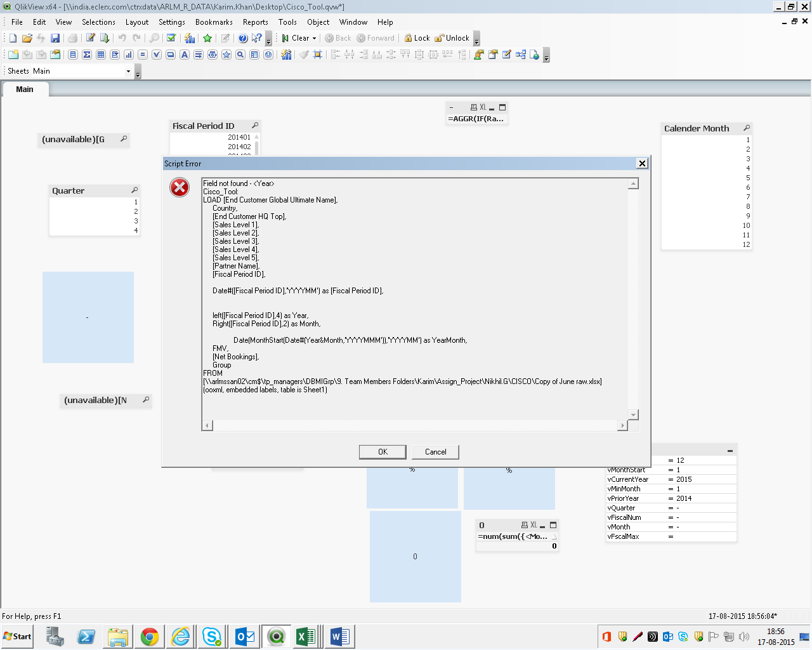Create a List Box object
Viewport: 812px width, 650px height.
73,55
